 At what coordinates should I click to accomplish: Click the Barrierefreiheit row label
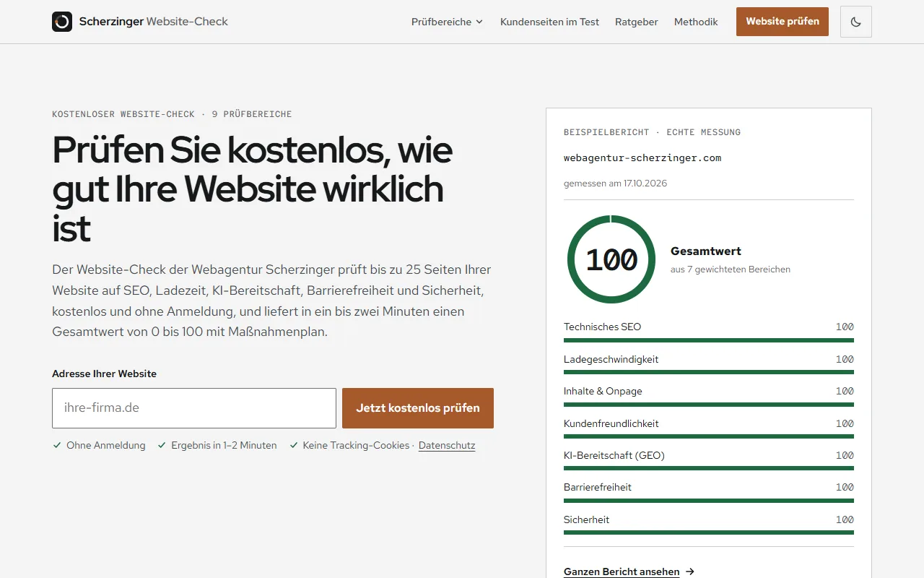(x=598, y=487)
